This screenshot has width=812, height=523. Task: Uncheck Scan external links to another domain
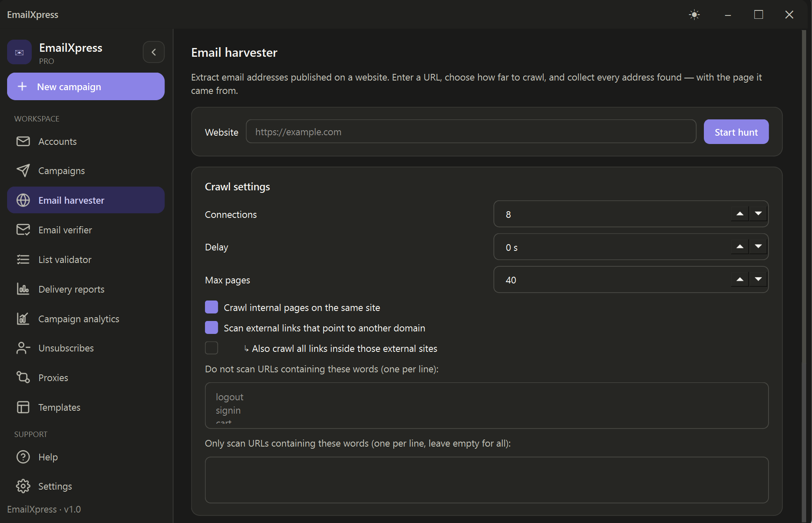(x=211, y=328)
